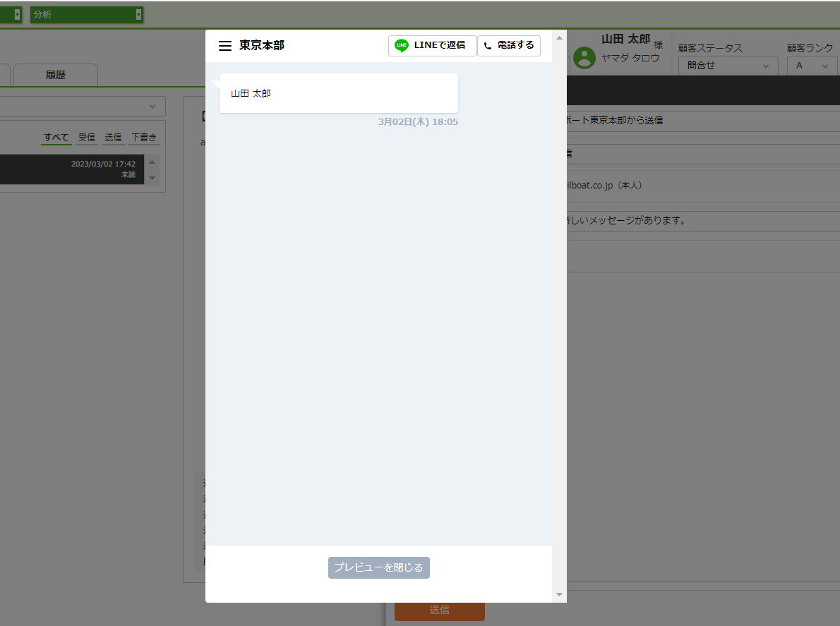This screenshot has width=840, height=626.
Task: Click the green LINE logo icon
Action: [401, 45]
